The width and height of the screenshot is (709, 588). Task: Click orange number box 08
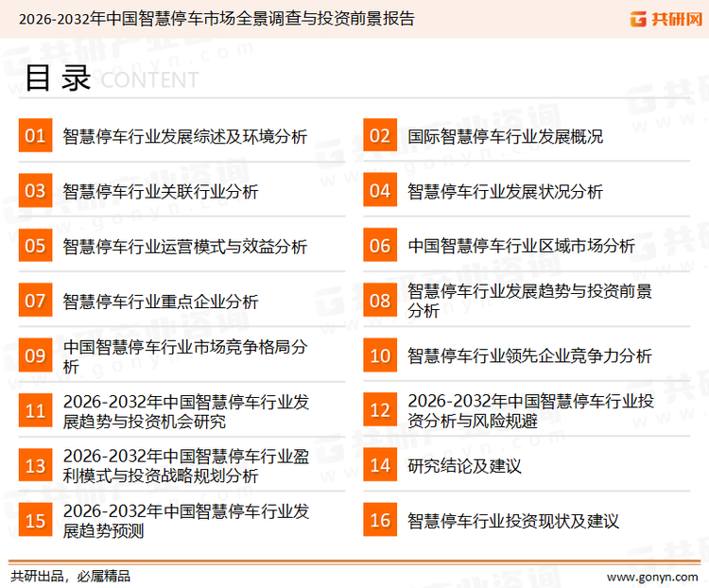[x=380, y=301]
